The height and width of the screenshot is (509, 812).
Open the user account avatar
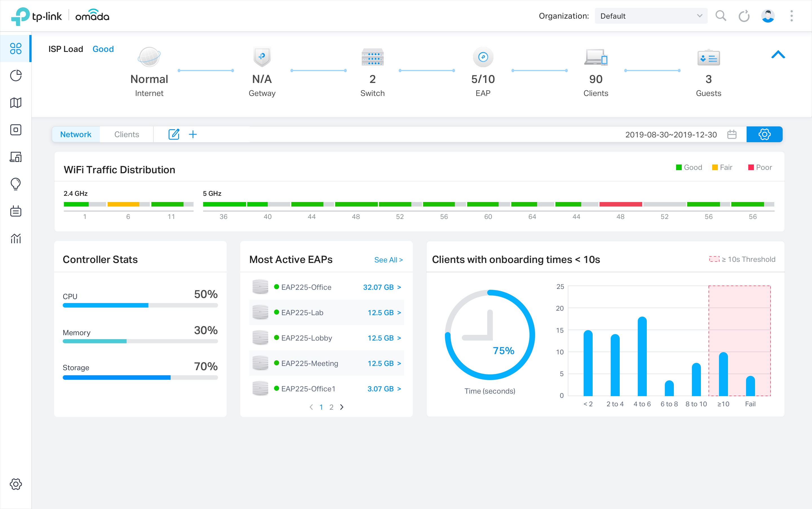pyautogui.click(x=768, y=16)
